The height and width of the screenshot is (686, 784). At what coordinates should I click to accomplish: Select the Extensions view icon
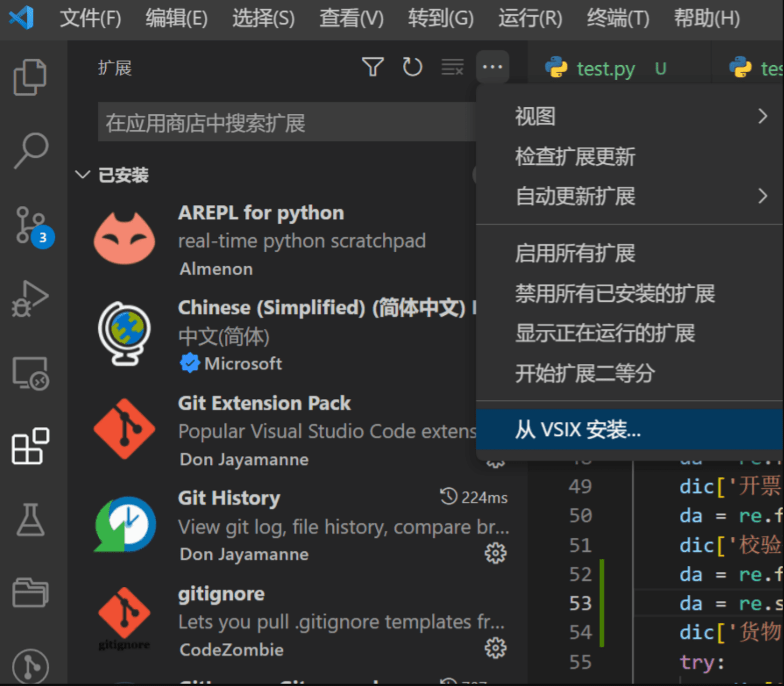point(30,446)
